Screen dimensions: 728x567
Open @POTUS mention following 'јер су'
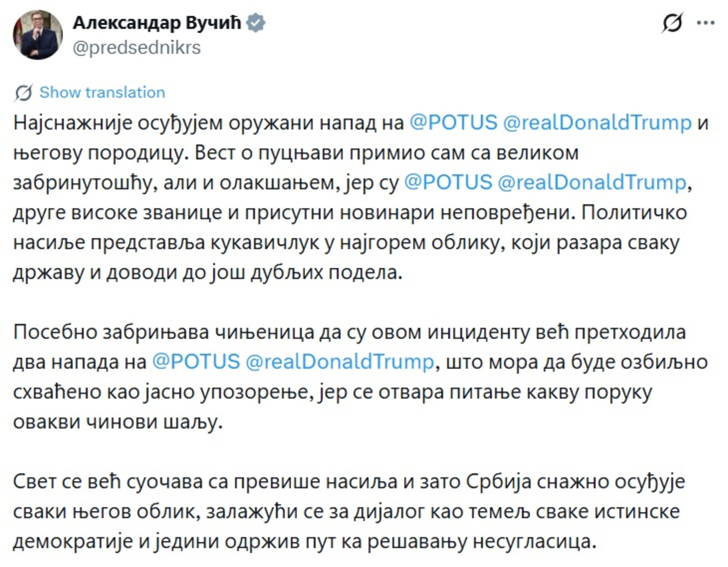[448, 182]
